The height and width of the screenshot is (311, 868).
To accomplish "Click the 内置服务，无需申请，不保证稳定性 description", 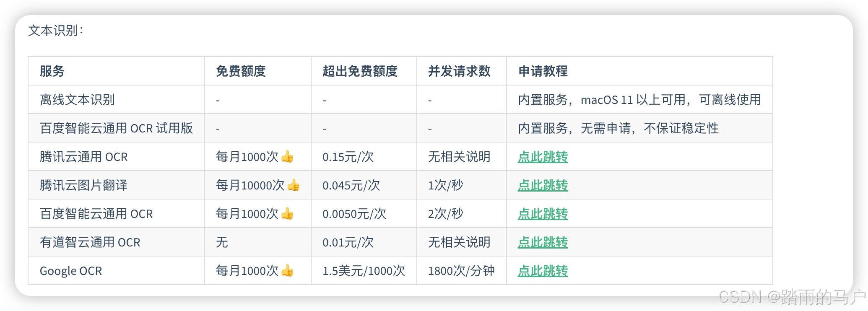I will click(x=619, y=128).
